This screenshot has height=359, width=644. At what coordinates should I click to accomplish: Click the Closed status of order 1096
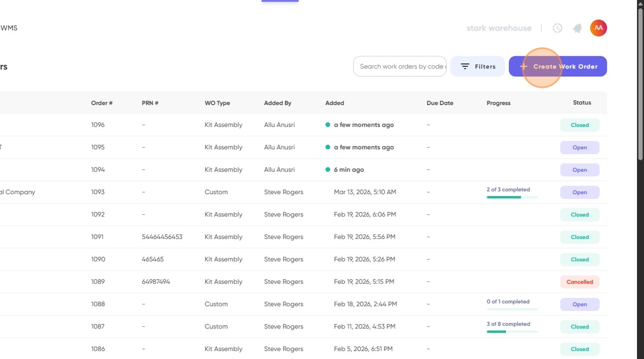[x=580, y=125]
